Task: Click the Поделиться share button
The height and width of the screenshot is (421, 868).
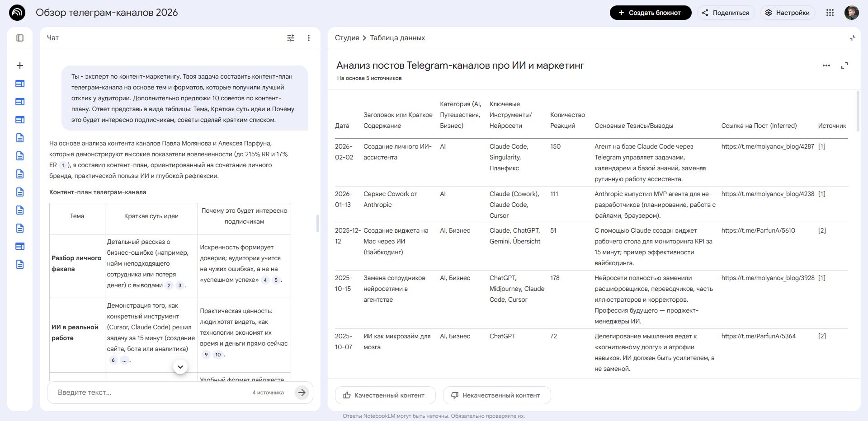Action: pyautogui.click(x=726, y=13)
